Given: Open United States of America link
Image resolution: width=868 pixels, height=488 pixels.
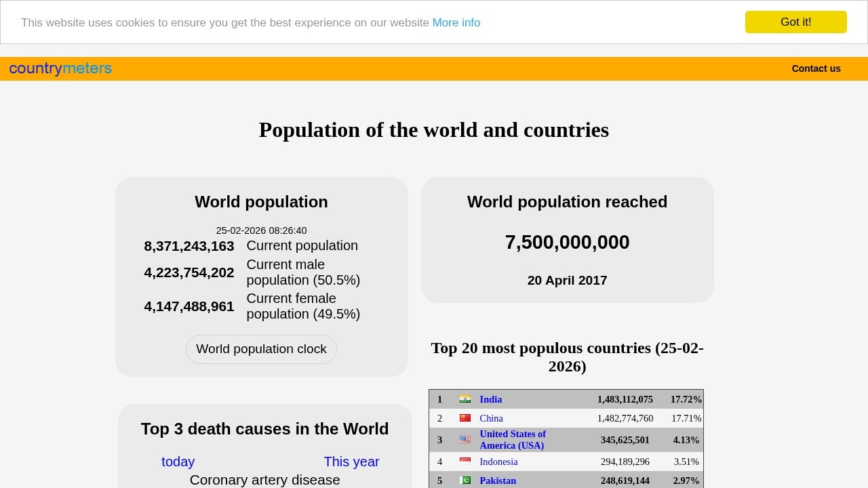Looking at the screenshot, I should click(512, 440).
